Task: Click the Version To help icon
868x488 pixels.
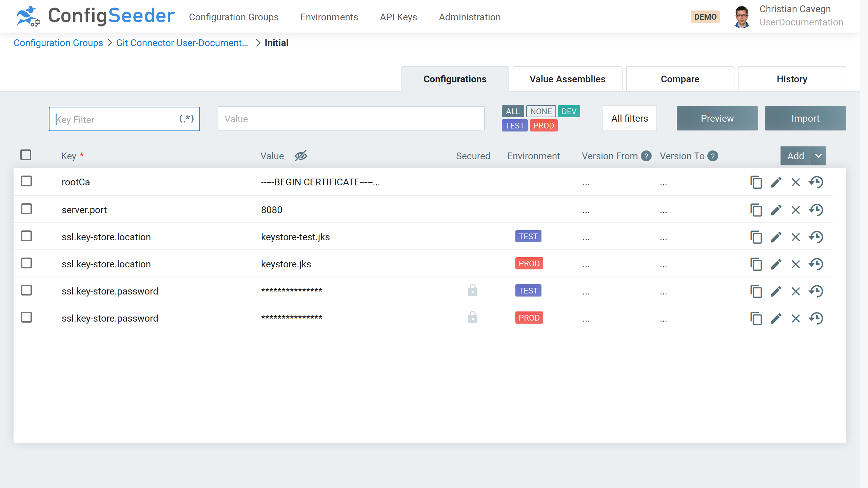Action: (713, 156)
